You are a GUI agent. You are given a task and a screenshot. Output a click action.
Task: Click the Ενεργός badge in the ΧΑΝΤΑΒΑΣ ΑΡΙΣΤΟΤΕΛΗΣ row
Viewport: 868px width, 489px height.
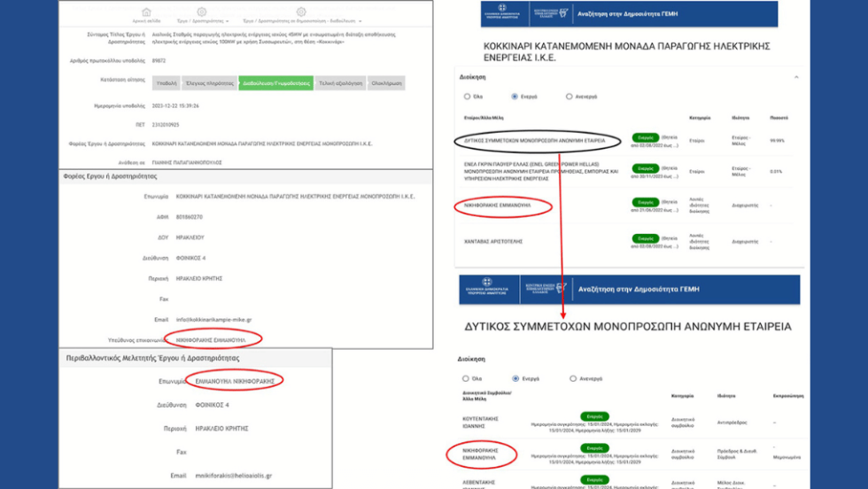tap(645, 238)
